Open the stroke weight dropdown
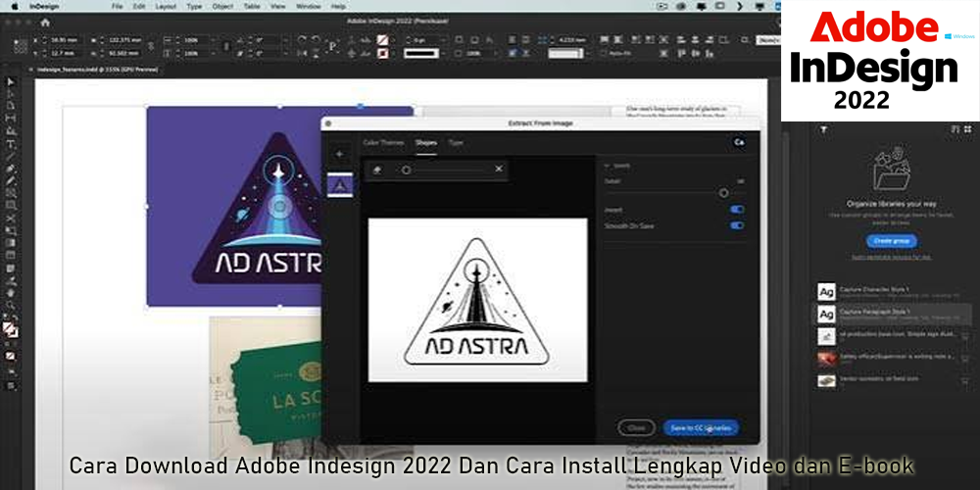 coord(443,39)
